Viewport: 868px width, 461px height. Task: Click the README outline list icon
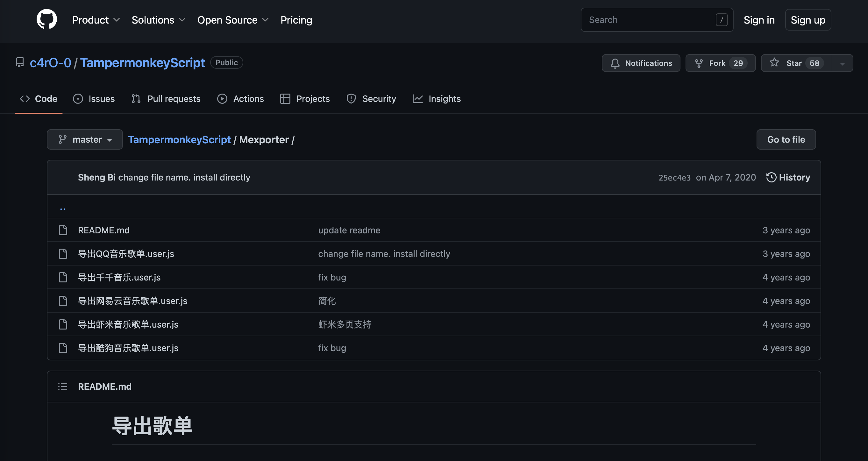coord(63,387)
